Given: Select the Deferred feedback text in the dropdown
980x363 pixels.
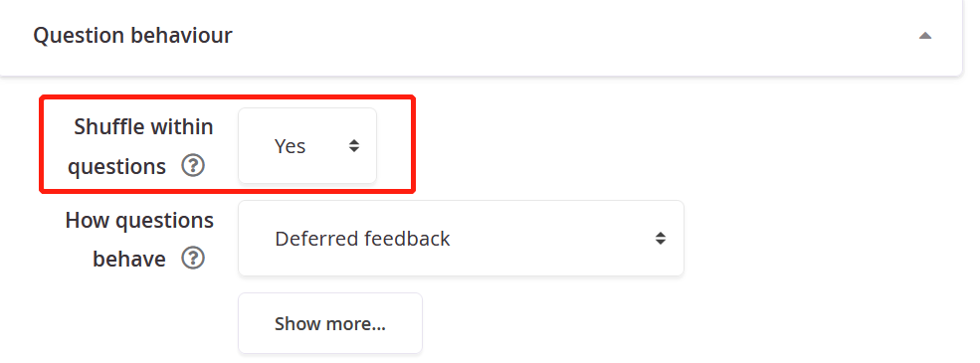Looking at the screenshot, I should (x=362, y=239).
